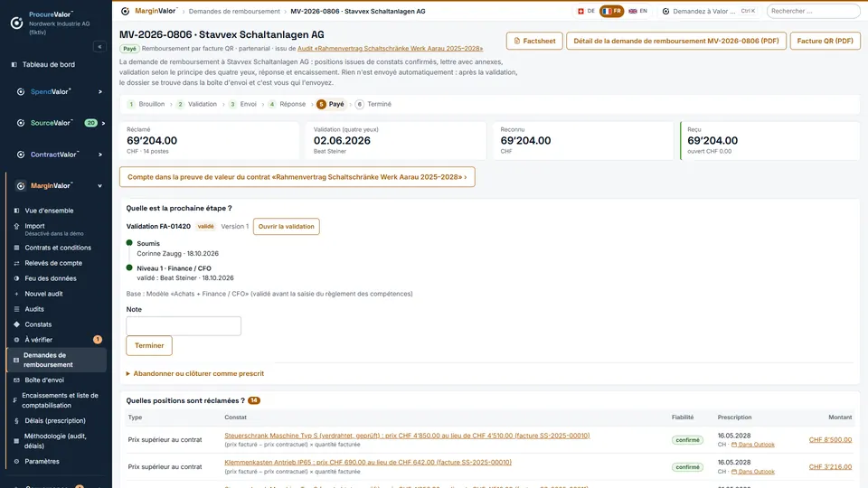Screen dimensions: 868x488
Task: Click the ProcureValor logo icon
Action: (x=16, y=23)
